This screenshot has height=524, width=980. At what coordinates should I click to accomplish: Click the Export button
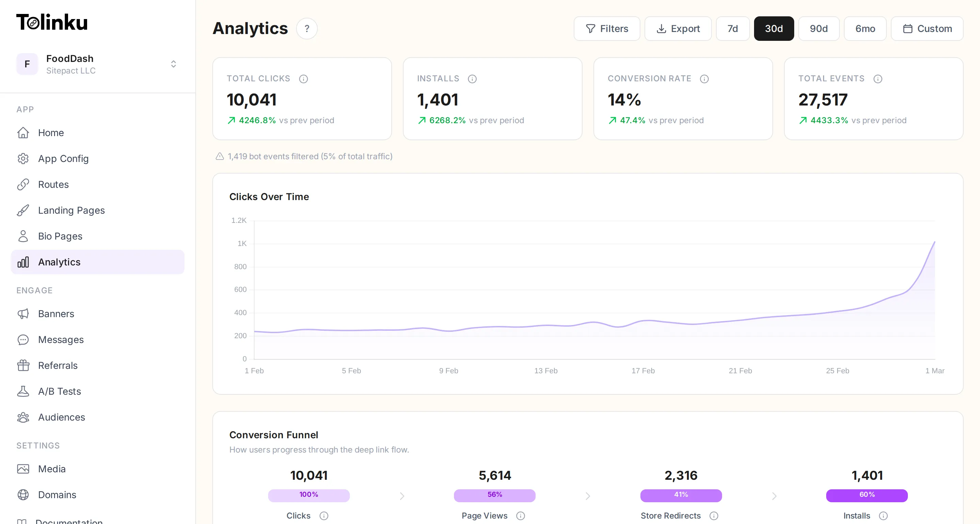coord(678,29)
